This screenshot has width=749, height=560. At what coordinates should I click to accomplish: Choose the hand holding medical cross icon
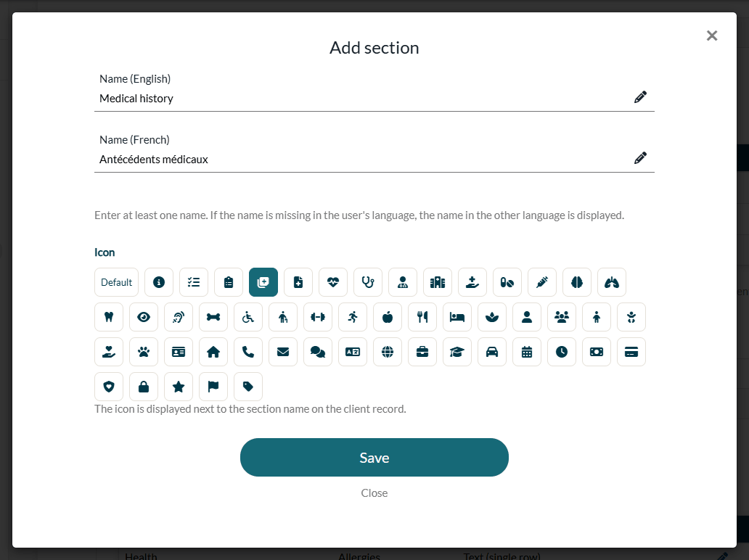coord(472,282)
